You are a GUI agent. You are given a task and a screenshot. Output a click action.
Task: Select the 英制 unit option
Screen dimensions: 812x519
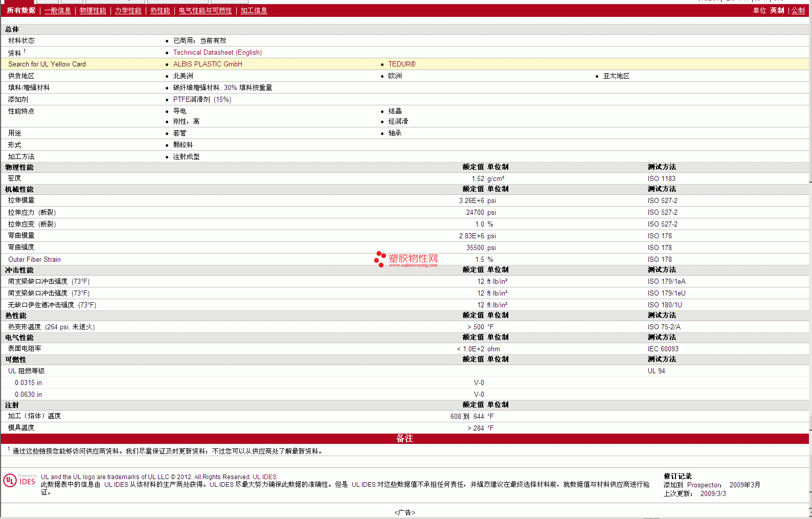(777, 10)
